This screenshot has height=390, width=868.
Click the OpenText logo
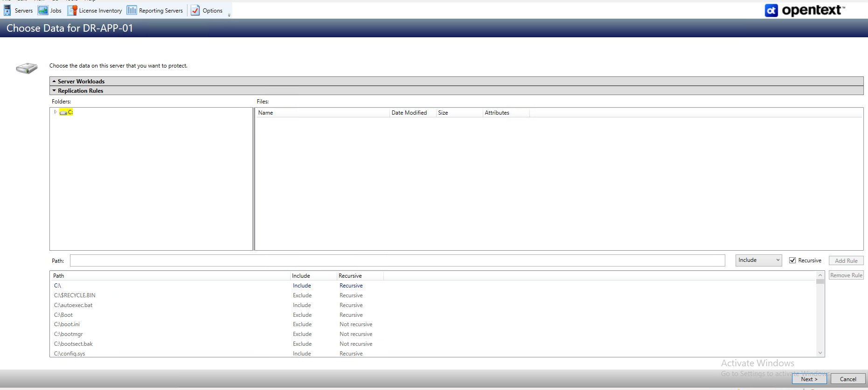(x=805, y=10)
